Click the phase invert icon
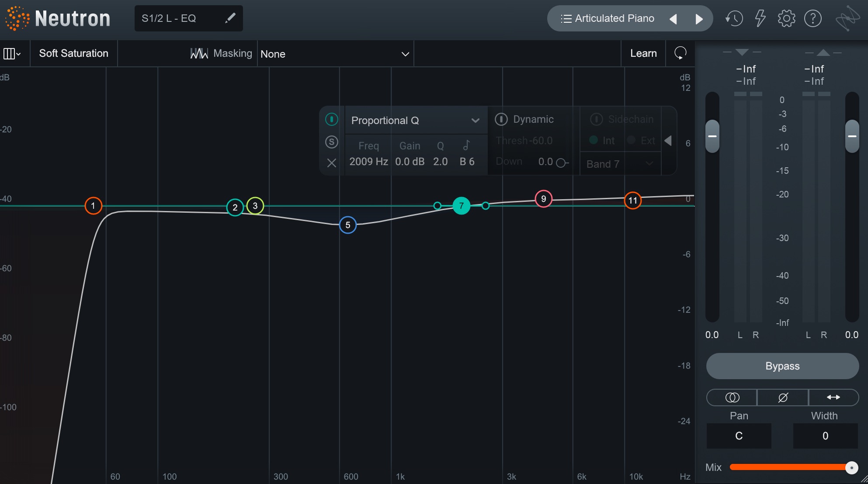The height and width of the screenshot is (484, 868). 783,398
